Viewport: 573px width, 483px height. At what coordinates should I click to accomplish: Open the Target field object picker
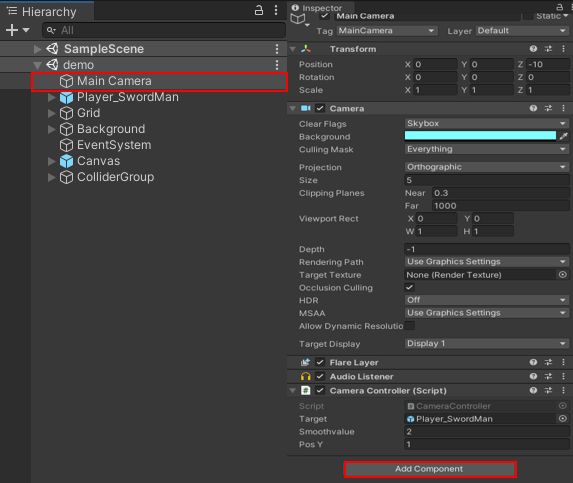[x=563, y=419]
